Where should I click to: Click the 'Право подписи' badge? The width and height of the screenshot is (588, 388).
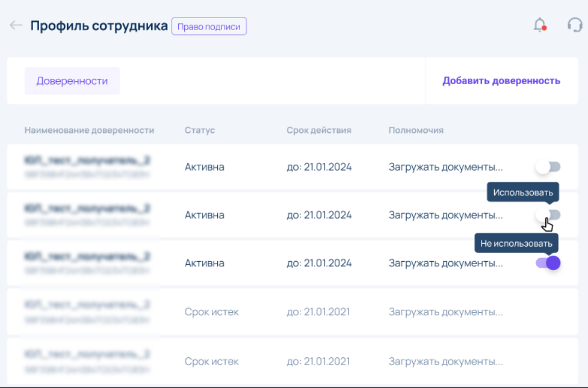coord(209,26)
